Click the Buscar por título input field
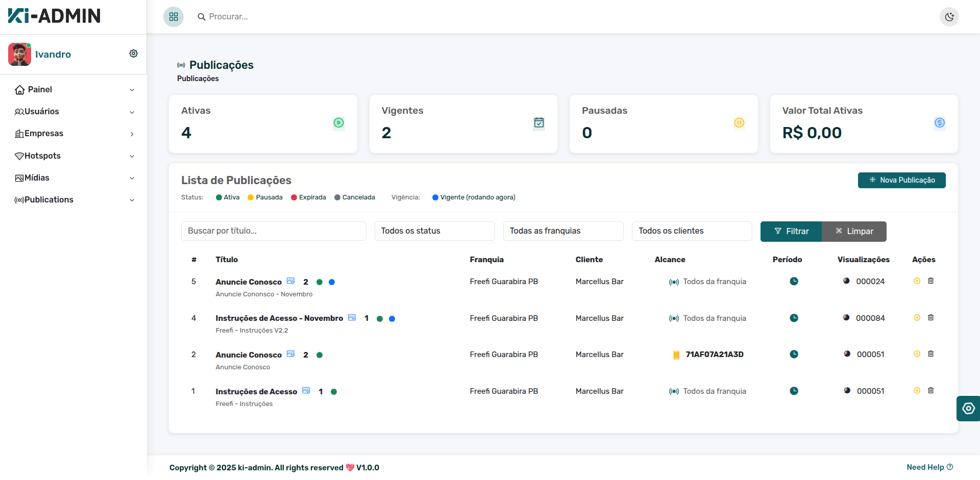This screenshot has width=980, height=480. (274, 231)
